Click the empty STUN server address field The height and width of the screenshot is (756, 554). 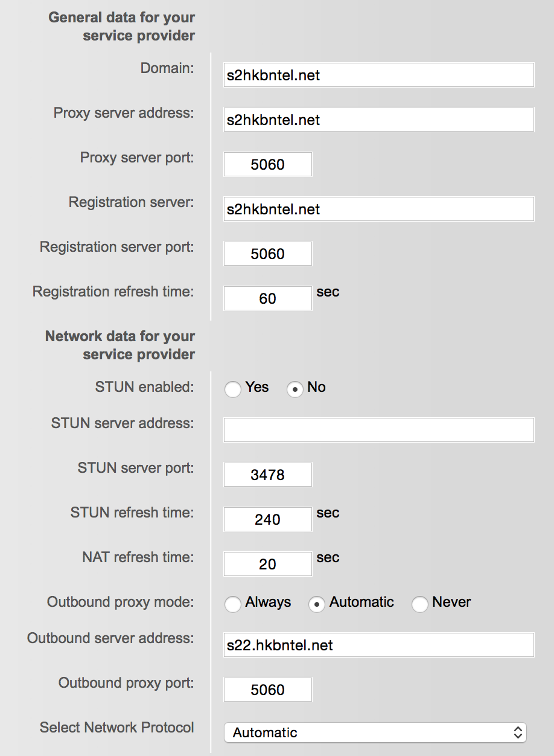379,430
